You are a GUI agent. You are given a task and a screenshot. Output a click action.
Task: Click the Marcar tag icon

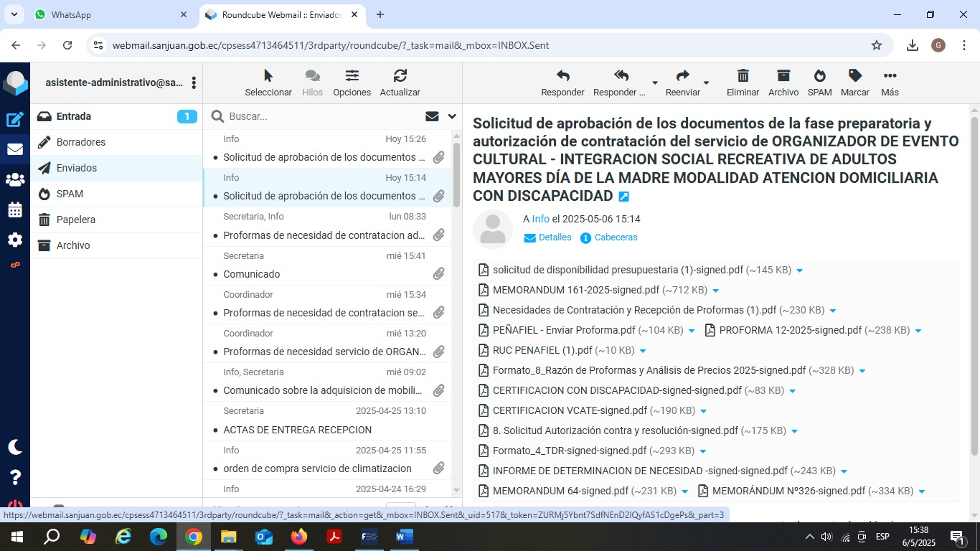(x=854, y=77)
